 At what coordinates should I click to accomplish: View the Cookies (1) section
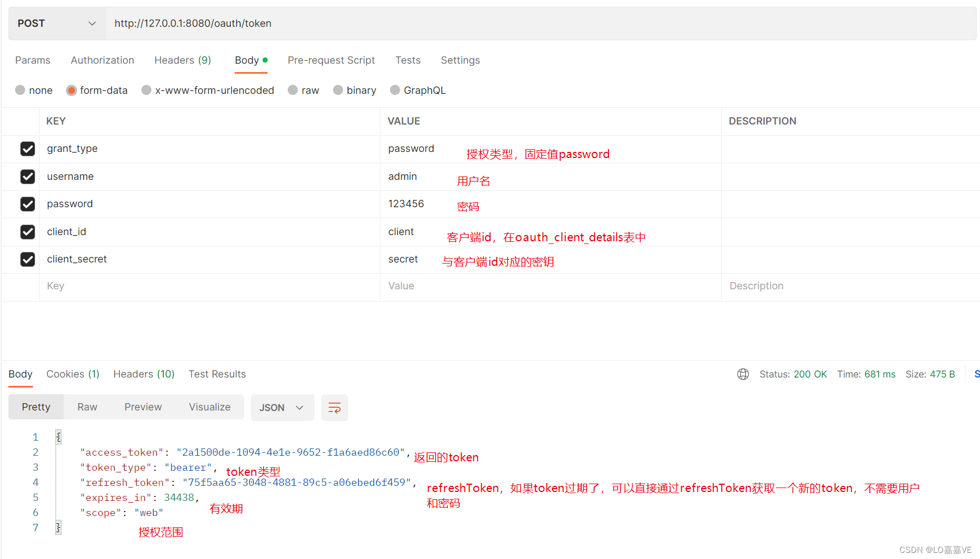[73, 374]
